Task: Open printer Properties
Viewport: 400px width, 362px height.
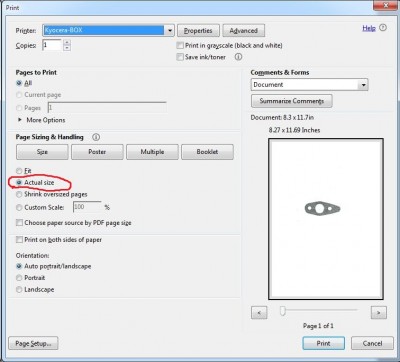Action: pyautogui.click(x=198, y=30)
